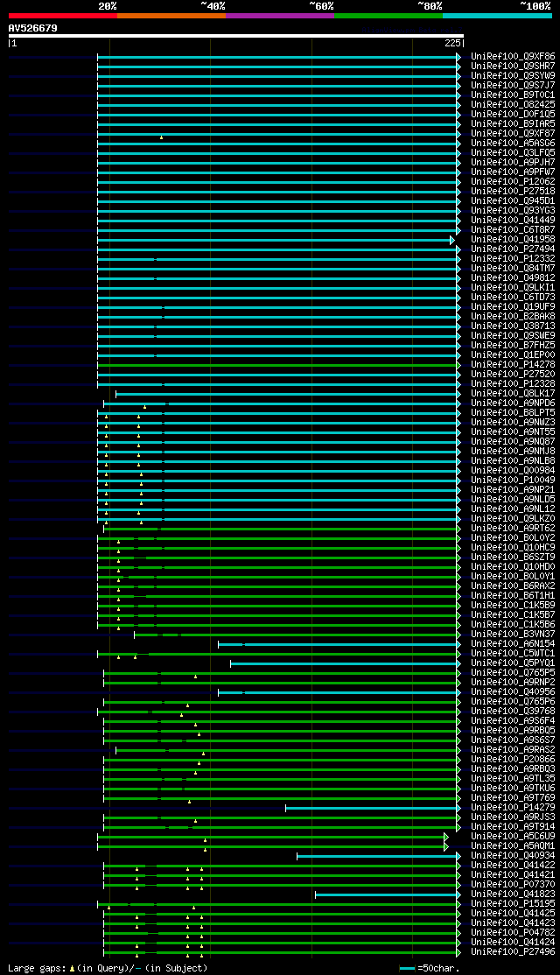Open hit UniRef100_P10049
Image resolution: width=560 pixels, height=975 pixels.
[513, 480]
